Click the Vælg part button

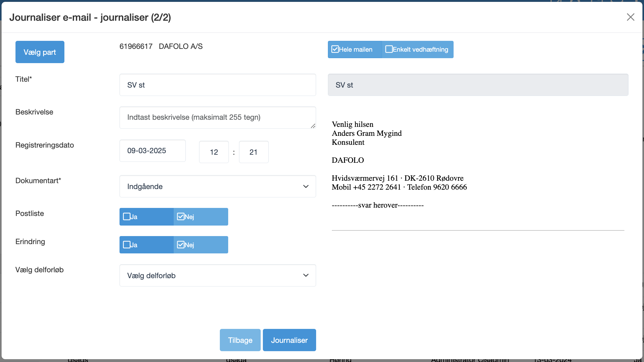point(40,52)
